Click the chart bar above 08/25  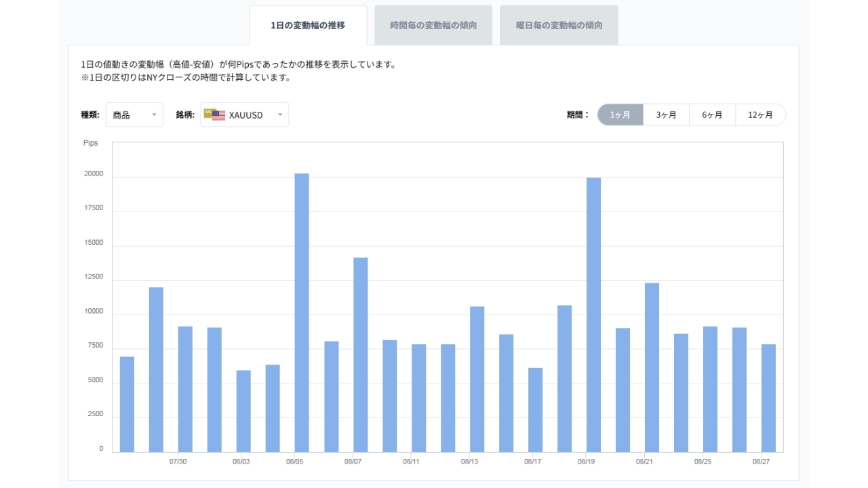click(710, 389)
